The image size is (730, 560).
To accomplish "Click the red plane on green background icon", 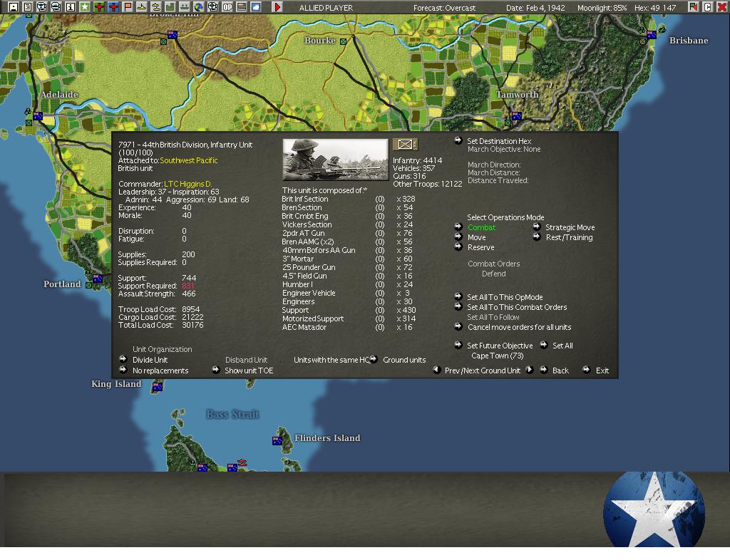I will 99,7.
